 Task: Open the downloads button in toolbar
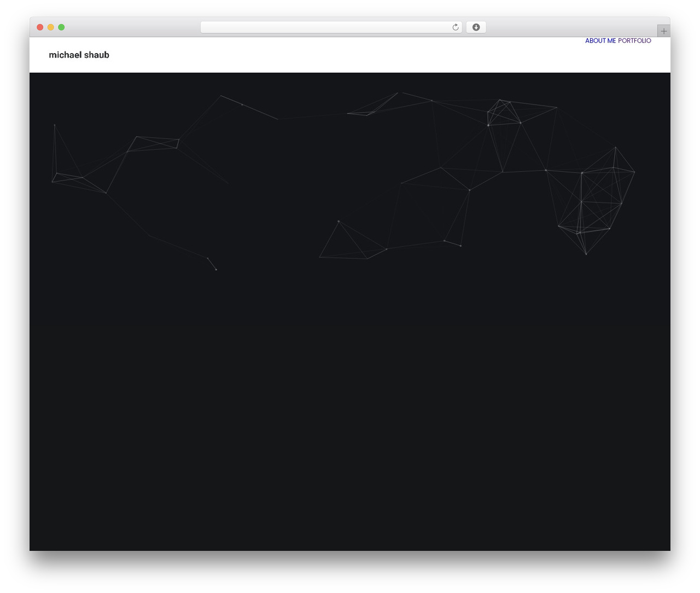pyautogui.click(x=476, y=27)
